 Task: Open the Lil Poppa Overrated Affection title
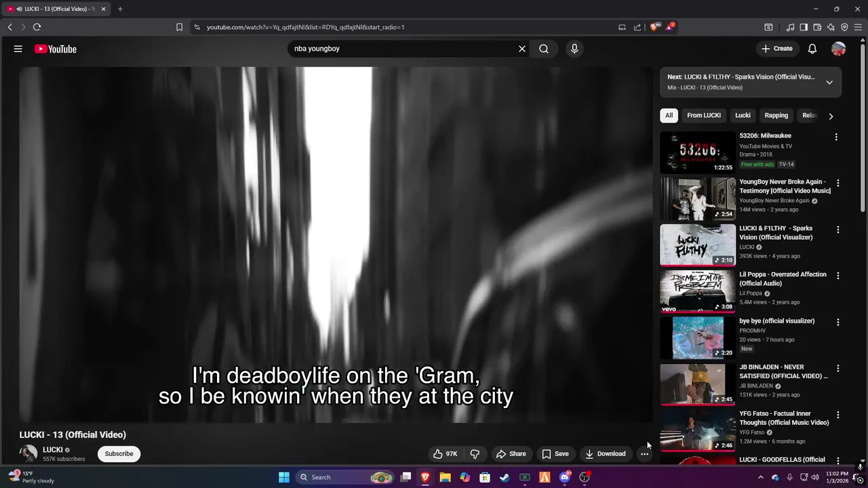pyautogui.click(x=783, y=279)
